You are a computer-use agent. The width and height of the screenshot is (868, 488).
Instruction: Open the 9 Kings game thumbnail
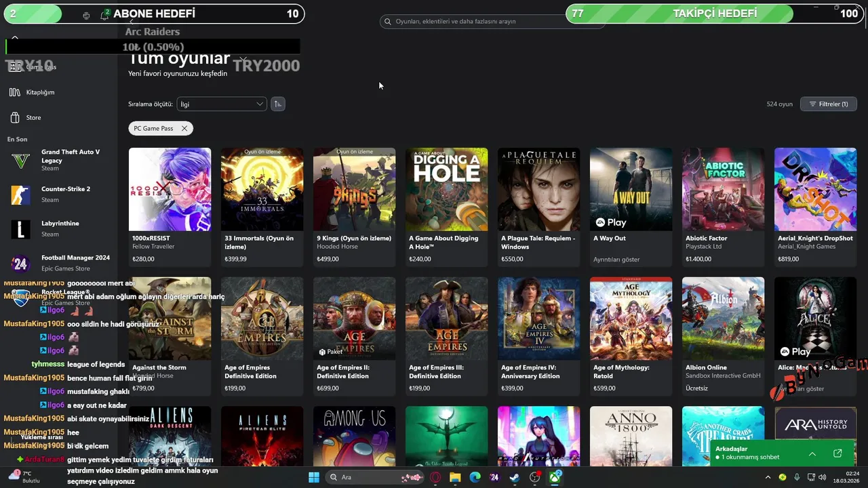[354, 189]
